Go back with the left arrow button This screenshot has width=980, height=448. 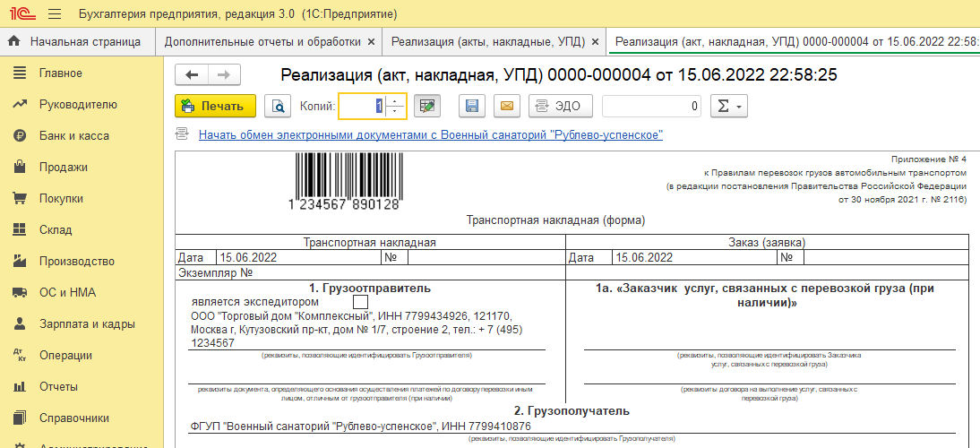(192, 75)
